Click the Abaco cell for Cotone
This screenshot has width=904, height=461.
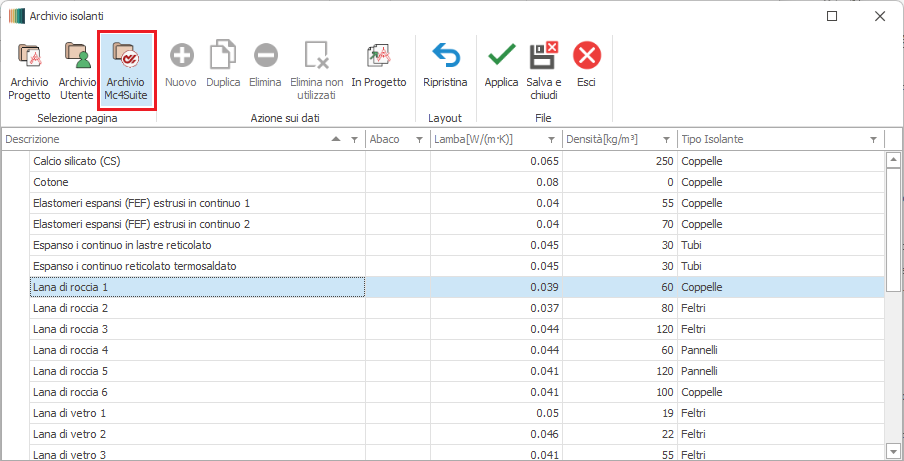pyautogui.click(x=397, y=182)
